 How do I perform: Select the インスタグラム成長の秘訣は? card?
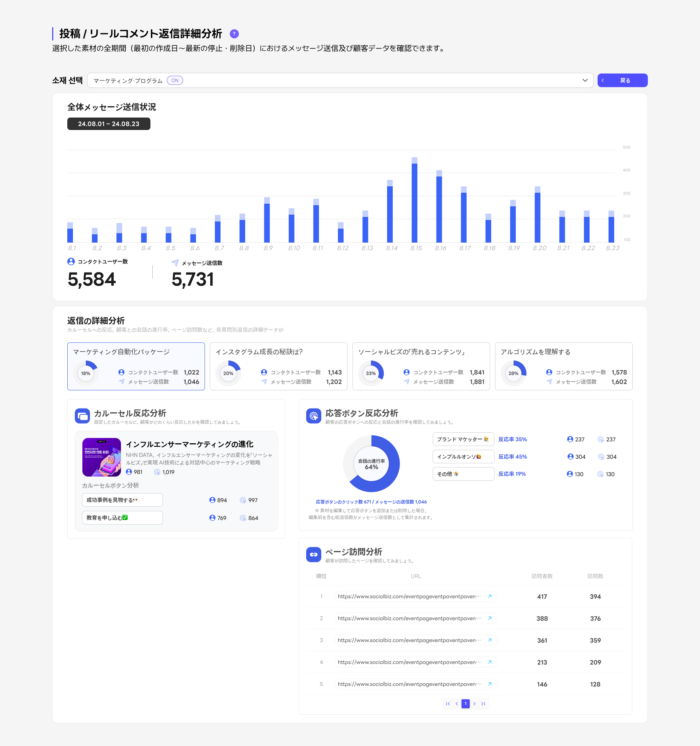[x=279, y=366]
